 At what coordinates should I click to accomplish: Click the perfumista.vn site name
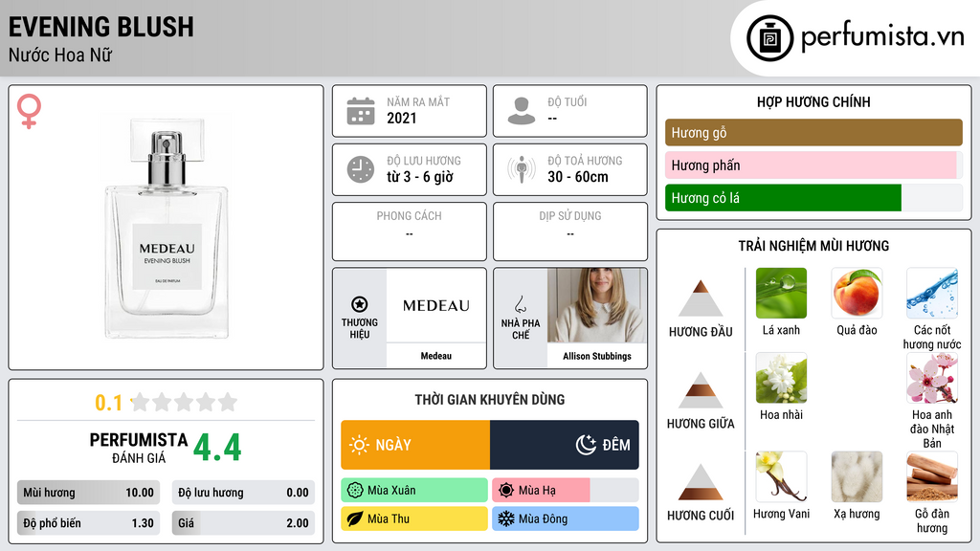coord(882,36)
